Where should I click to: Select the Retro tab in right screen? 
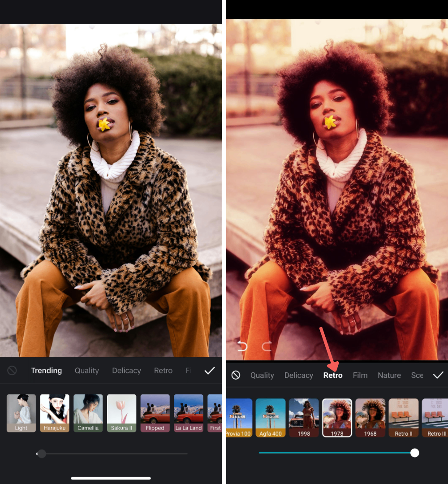click(333, 376)
